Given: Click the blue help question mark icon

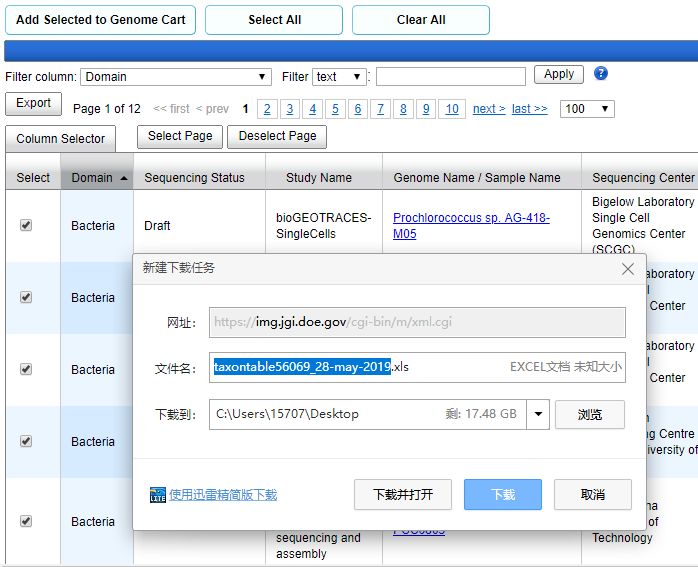Looking at the screenshot, I should pyautogui.click(x=601, y=74).
